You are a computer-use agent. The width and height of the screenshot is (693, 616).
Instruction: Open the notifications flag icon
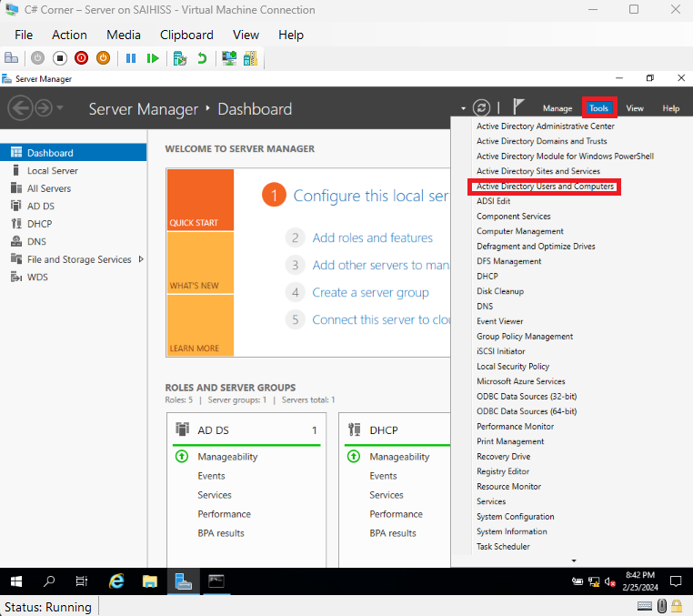(x=519, y=107)
